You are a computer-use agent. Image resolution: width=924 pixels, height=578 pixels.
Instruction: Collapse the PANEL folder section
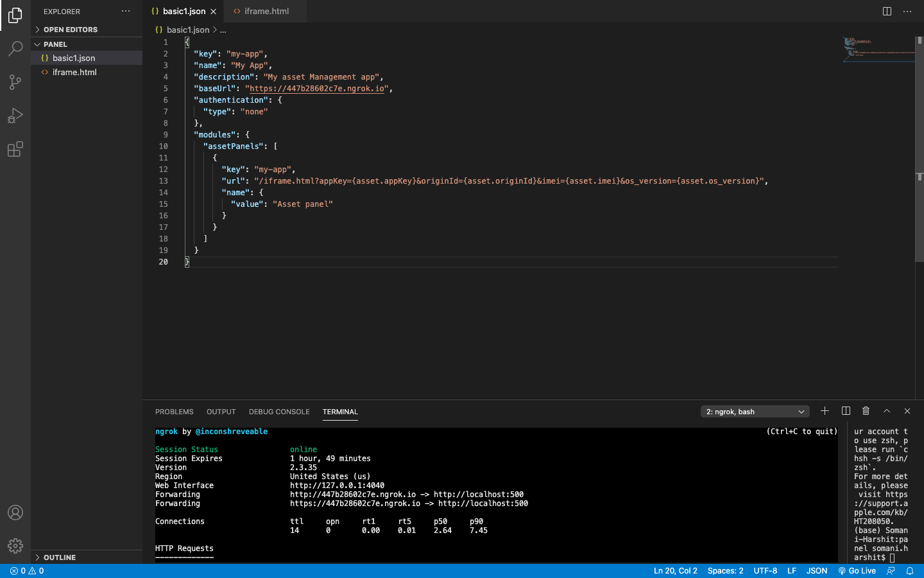55,44
